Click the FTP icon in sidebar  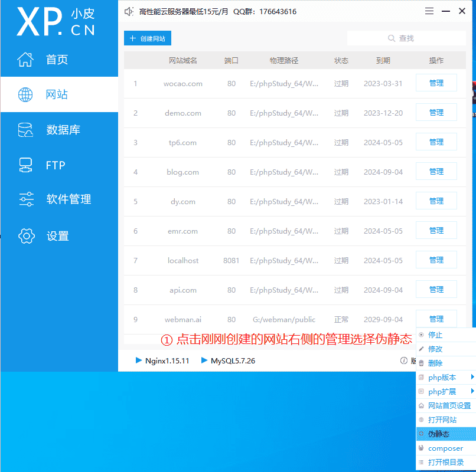[x=26, y=165]
